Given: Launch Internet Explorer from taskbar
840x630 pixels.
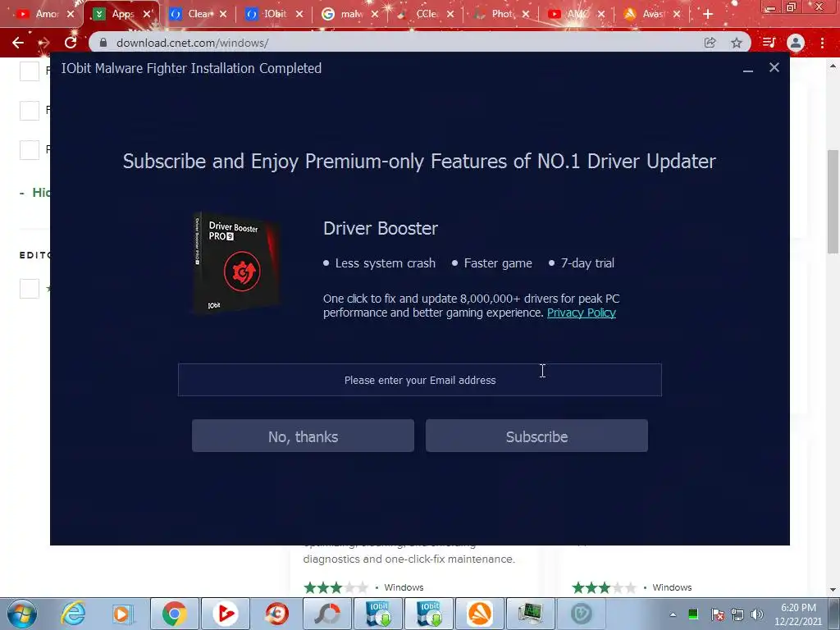Looking at the screenshot, I should [x=73, y=614].
